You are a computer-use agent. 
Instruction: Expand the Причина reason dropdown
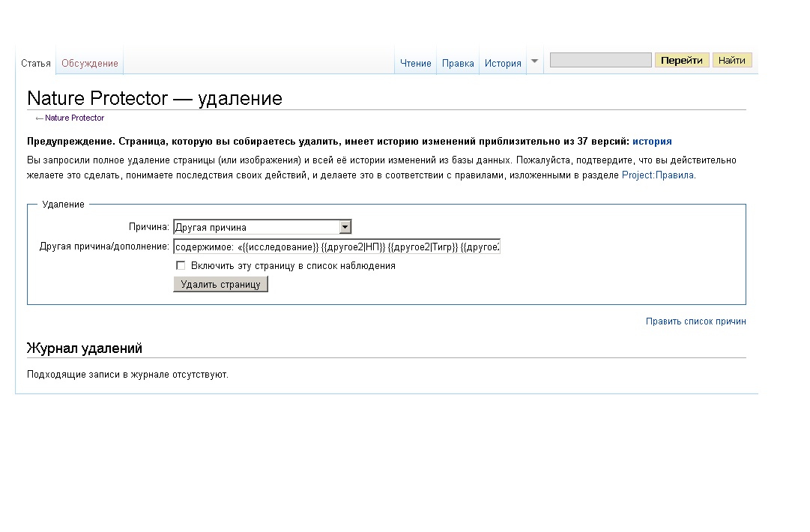[x=345, y=227]
